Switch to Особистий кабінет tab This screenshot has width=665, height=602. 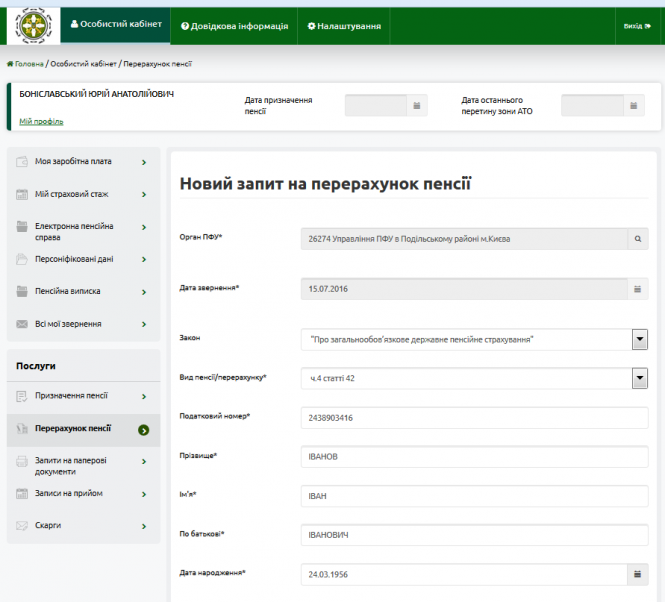point(115,25)
